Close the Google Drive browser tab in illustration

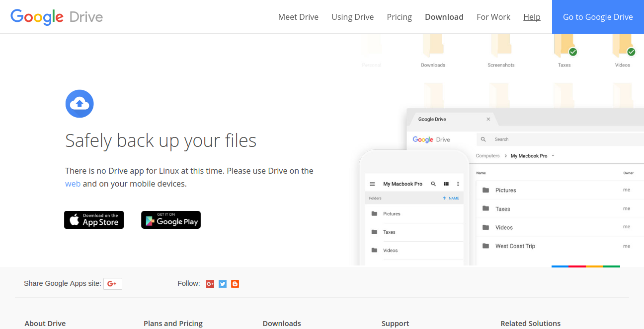coord(488,119)
